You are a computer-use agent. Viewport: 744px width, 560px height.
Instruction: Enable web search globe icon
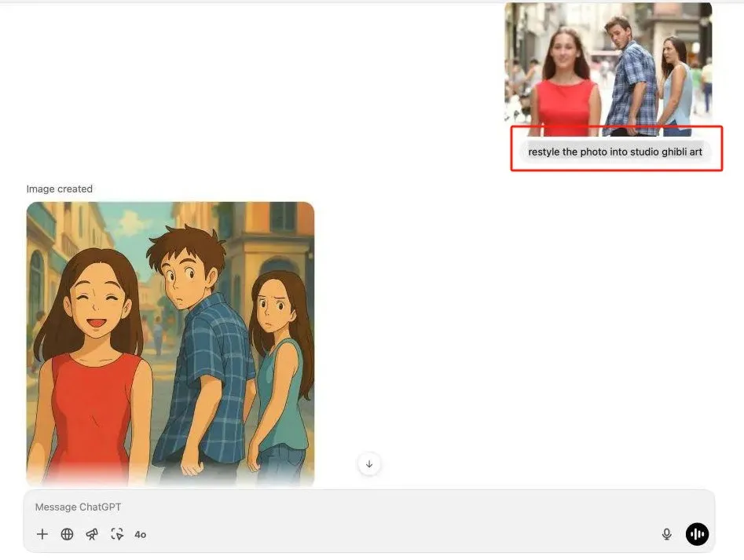tap(68, 534)
